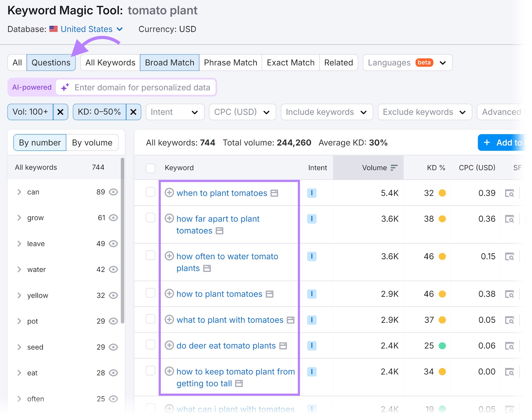This screenshot has height=420, width=532.
Task: Select the Related tab
Action: click(338, 63)
